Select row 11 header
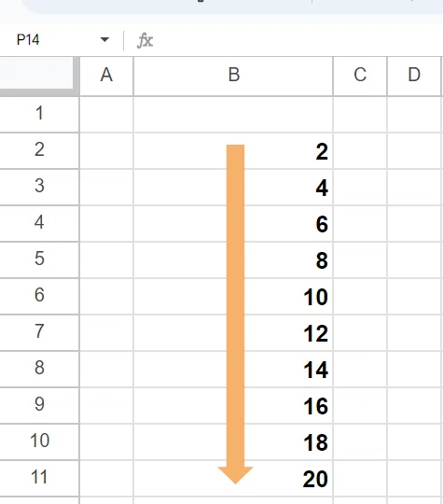Screen dimensions: 443x504 point(39,478)
